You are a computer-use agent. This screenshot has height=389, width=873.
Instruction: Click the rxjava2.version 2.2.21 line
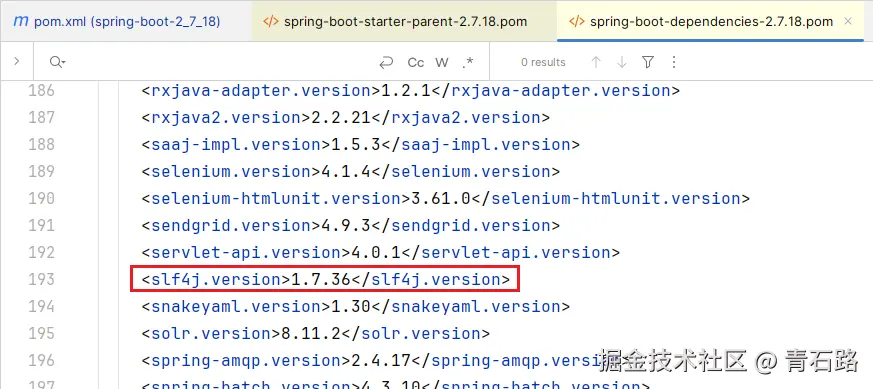tap(346, 117)
